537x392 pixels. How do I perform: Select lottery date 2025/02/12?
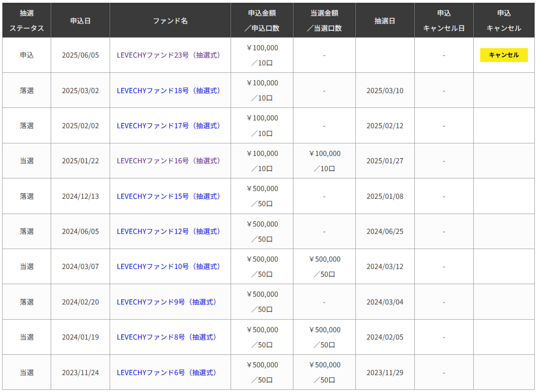click(385, 126)
